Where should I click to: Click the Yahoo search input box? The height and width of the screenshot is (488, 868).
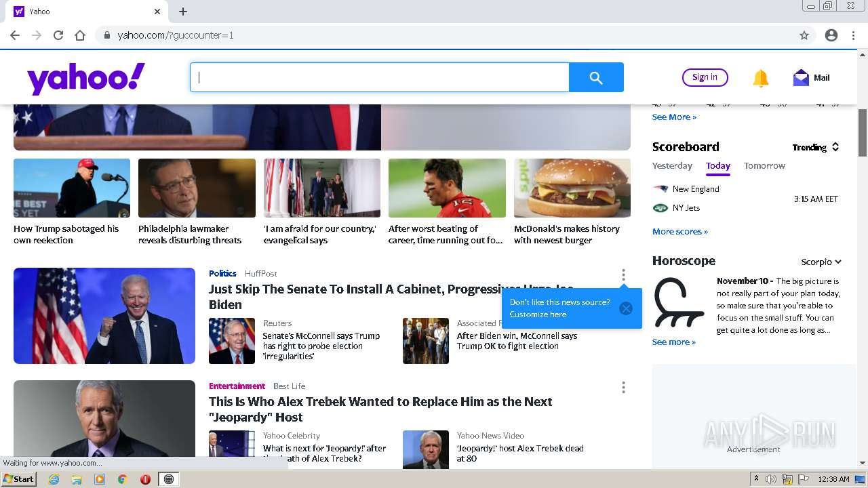coord(379,78)
